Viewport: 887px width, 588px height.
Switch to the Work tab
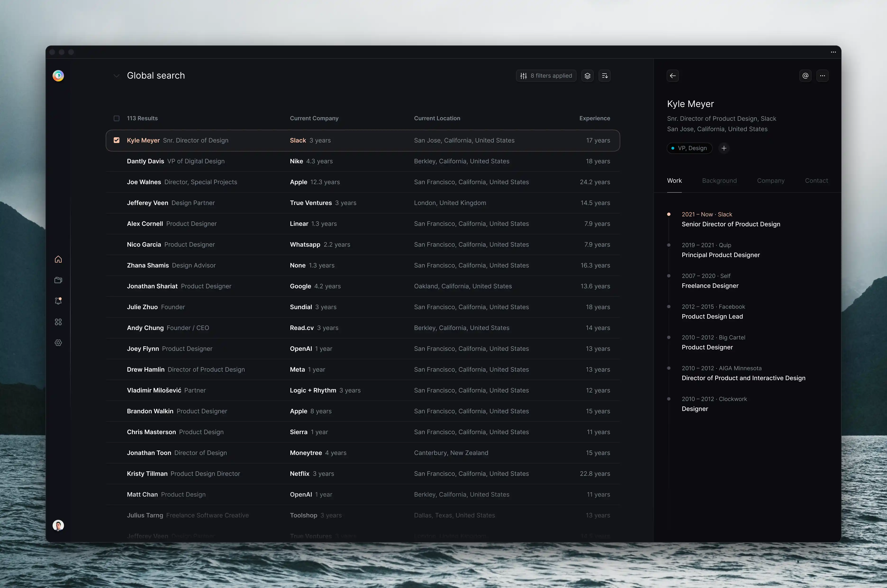[x=674, y=181]
